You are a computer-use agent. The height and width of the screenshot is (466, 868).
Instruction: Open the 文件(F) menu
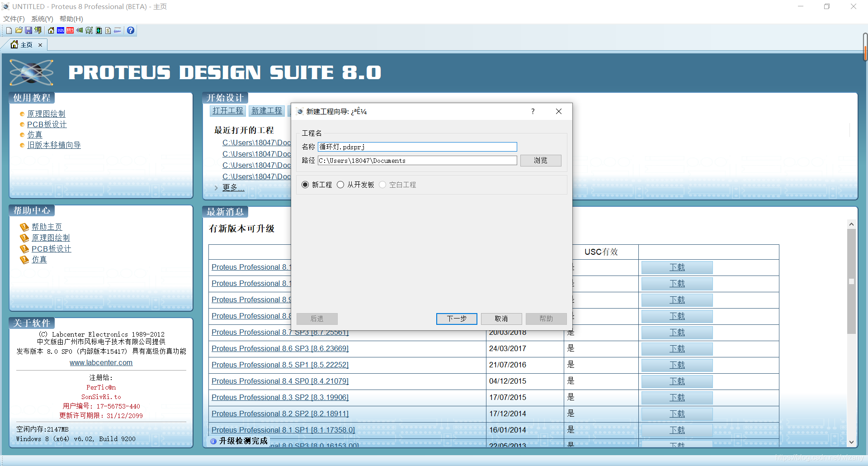pyautogui.click(x=14, y=19)
